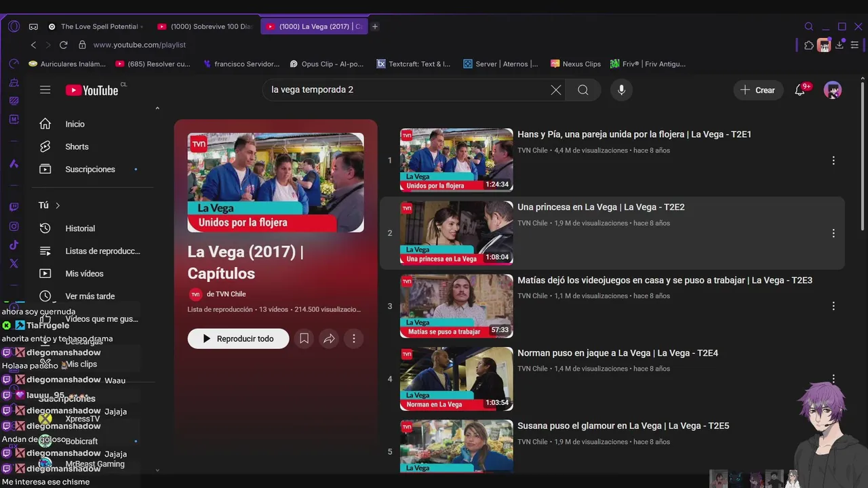868x488 pixels.
Task: Open Twitch in the browser sidebar
Action: click(14, 207)
